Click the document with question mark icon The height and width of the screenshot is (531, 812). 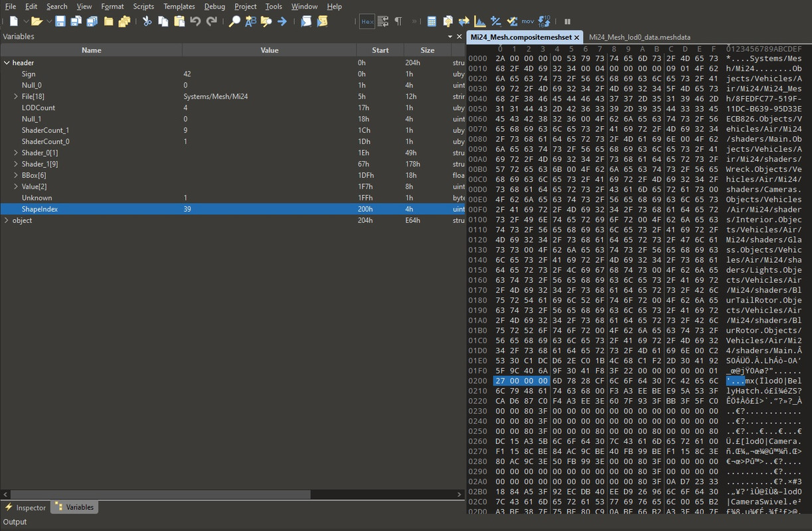(448, 21)
